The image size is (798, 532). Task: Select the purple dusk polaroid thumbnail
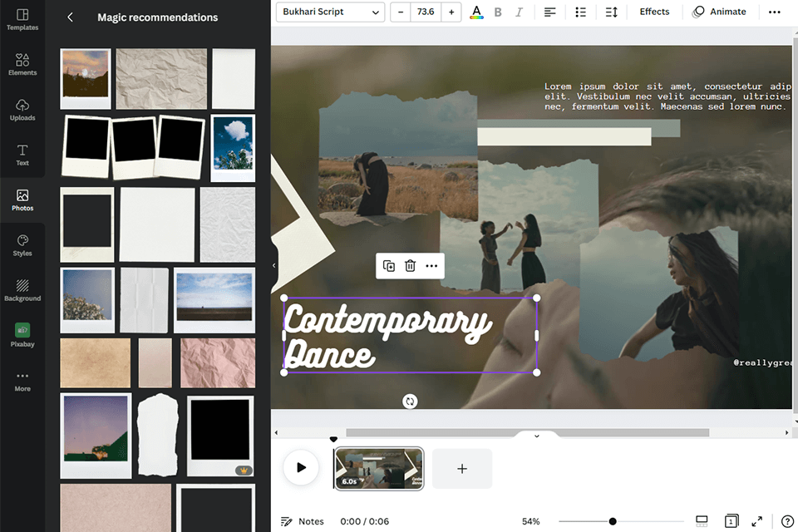96,436
